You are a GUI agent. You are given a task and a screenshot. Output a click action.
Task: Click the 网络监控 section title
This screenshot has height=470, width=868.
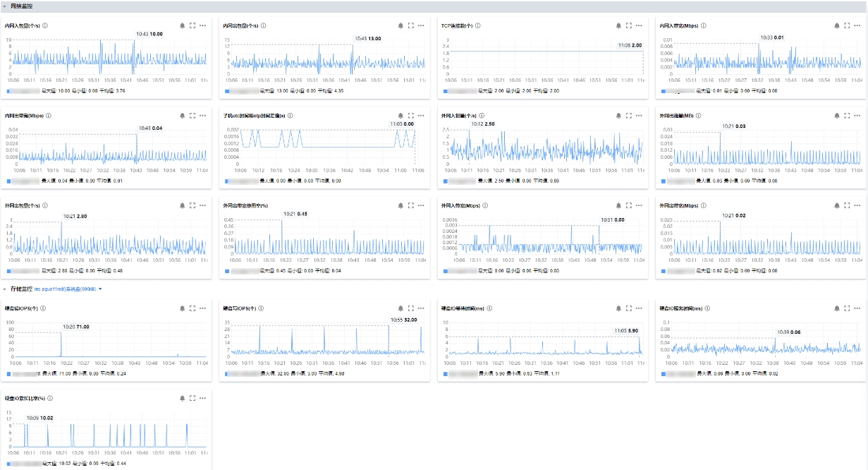point(21,6)
